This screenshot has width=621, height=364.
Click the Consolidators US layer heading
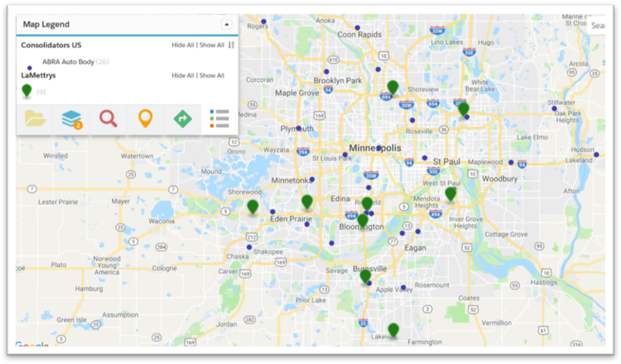coord(51,45)
